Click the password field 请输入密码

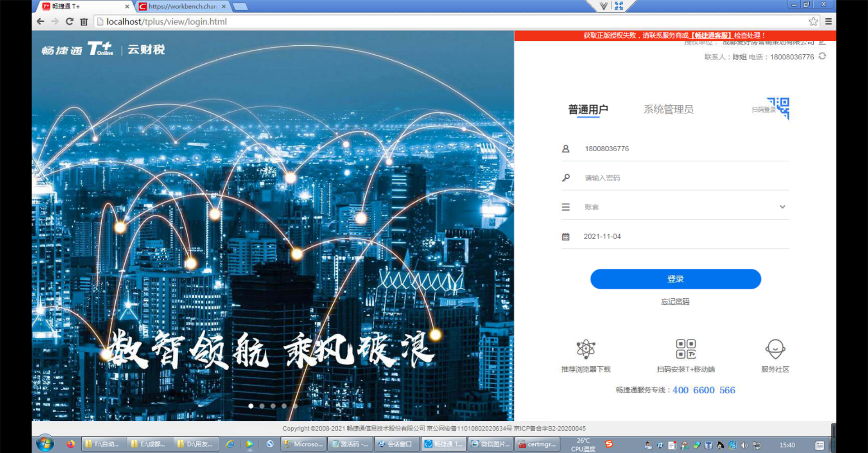point(675,178)
